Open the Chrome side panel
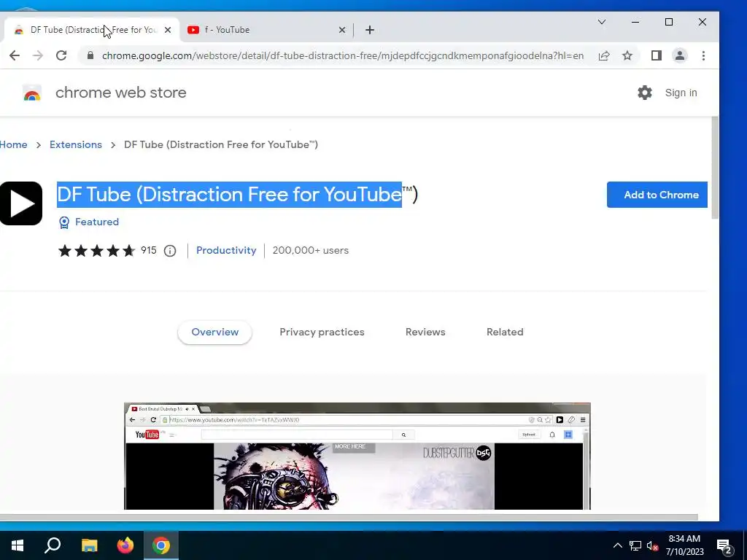Screen dimensions: 747x560 656,55
